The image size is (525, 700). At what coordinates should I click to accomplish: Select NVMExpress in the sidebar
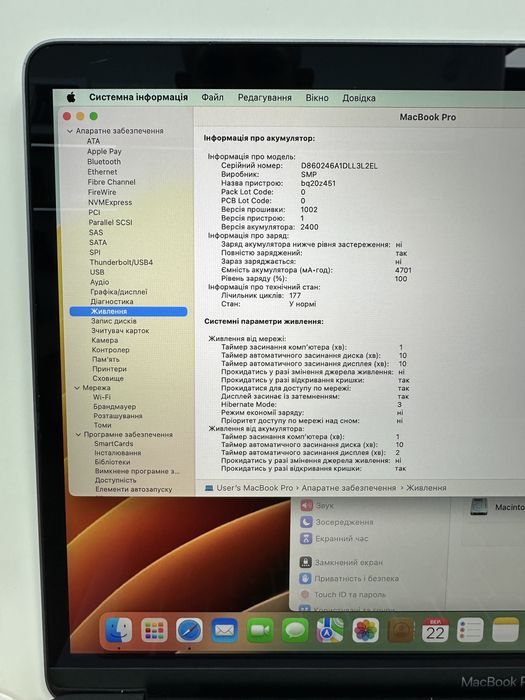(110, 202)
